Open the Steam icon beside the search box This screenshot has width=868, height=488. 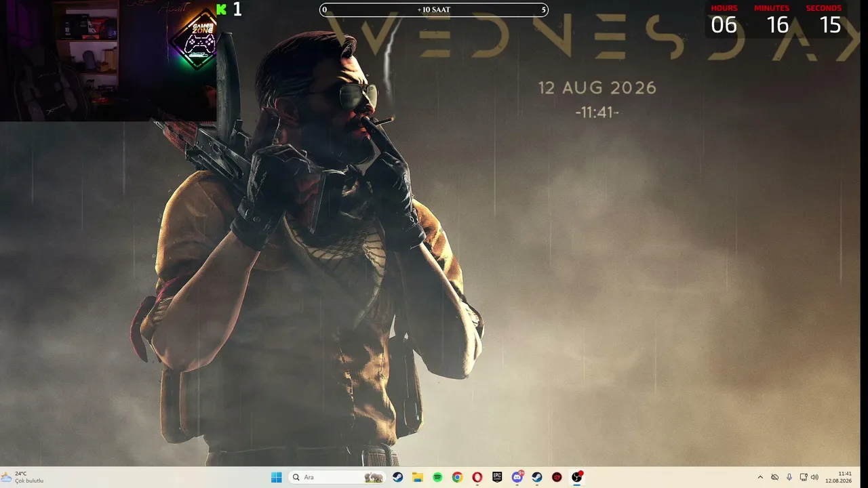pos(398,477)
